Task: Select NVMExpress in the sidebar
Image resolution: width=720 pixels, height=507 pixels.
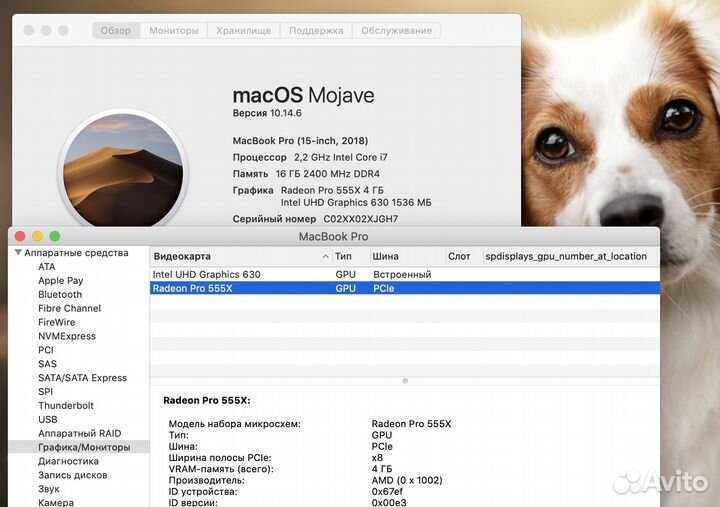Action: 67,336
